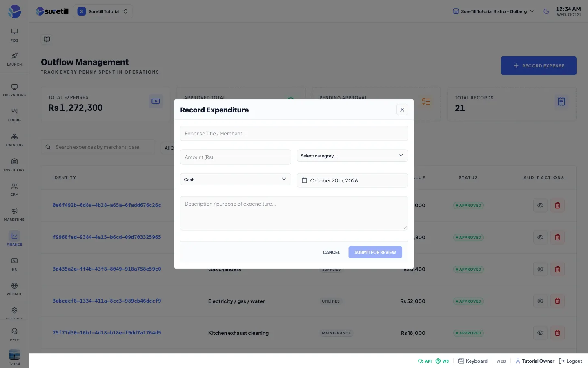Open the Dining section
Viewport: 588px width, 368px height.
click(14, 115)
